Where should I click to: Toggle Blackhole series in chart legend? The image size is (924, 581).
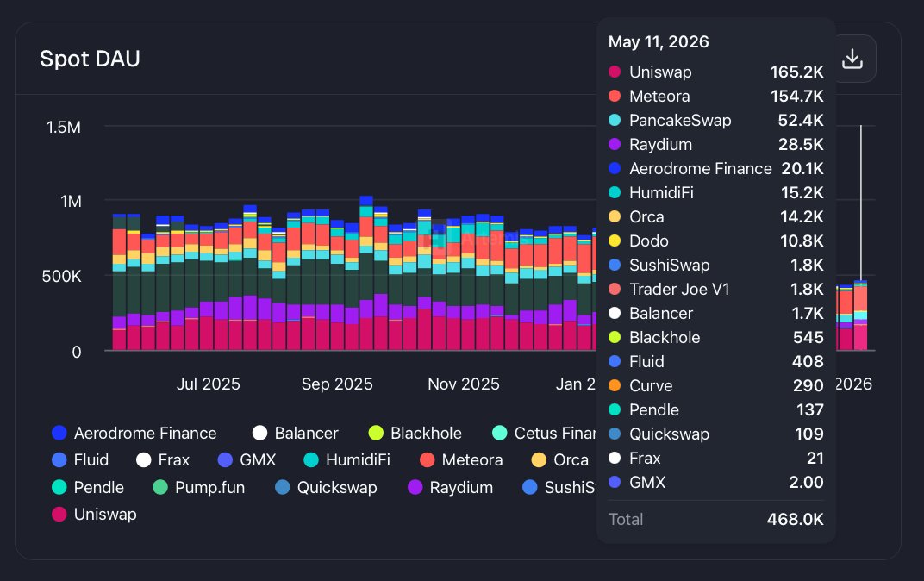[415, 433]
